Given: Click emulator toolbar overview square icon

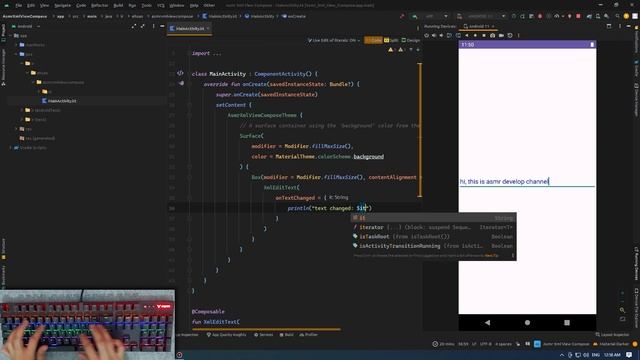Looking at the screenshot, I should tap(484, 36).
